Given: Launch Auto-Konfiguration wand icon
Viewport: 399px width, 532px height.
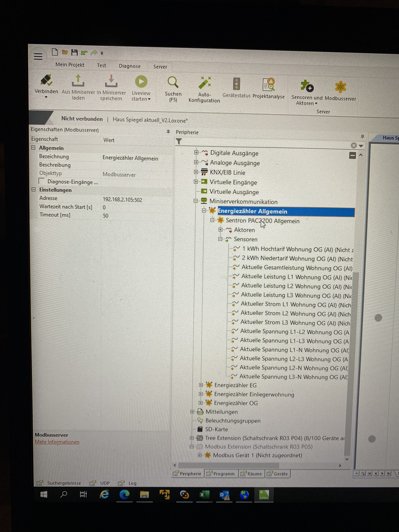Looking at the screenshot, I should (x=204, y=83).
